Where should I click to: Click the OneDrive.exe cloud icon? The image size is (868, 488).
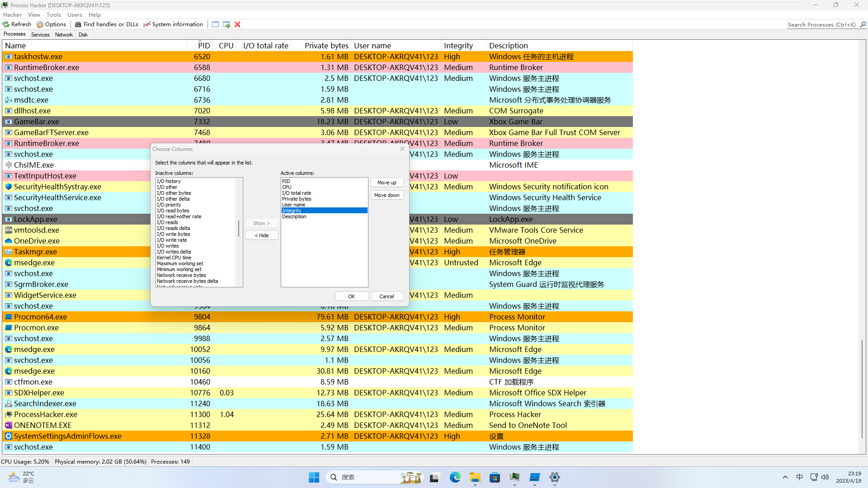coord(8,241)
